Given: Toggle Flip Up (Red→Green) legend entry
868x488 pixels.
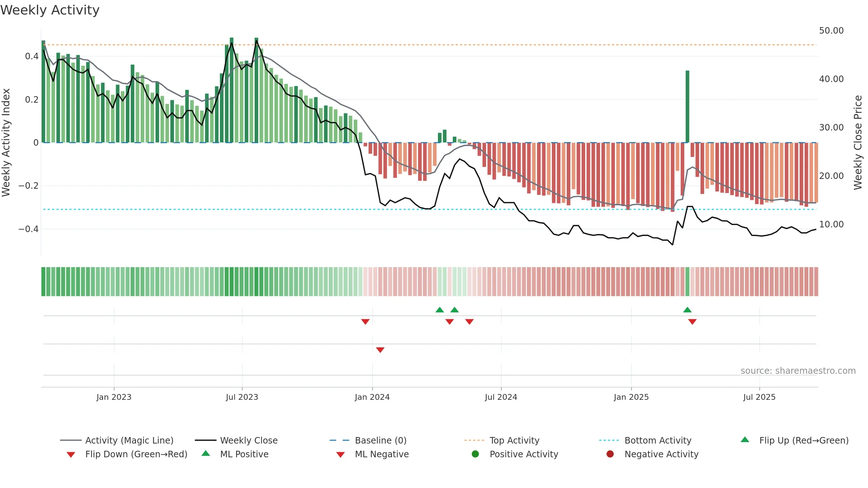Looking at the screenshot, I should [x=795, y=440].
